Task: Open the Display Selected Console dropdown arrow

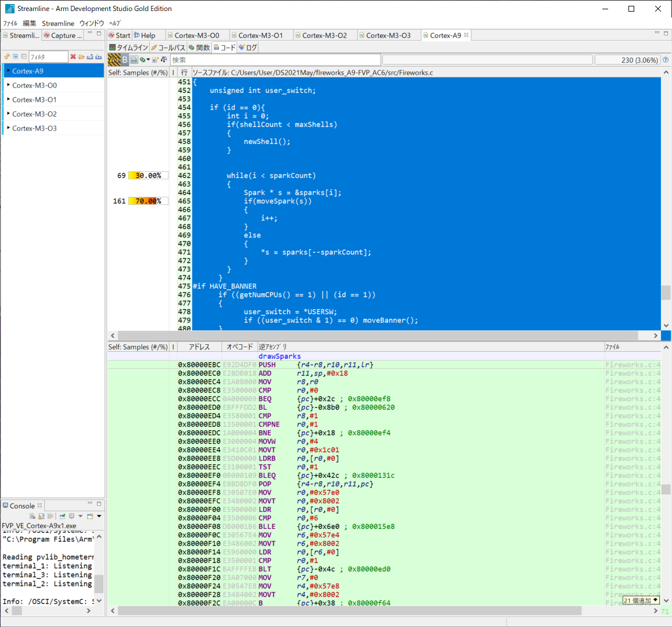Action: click(80, 516)
